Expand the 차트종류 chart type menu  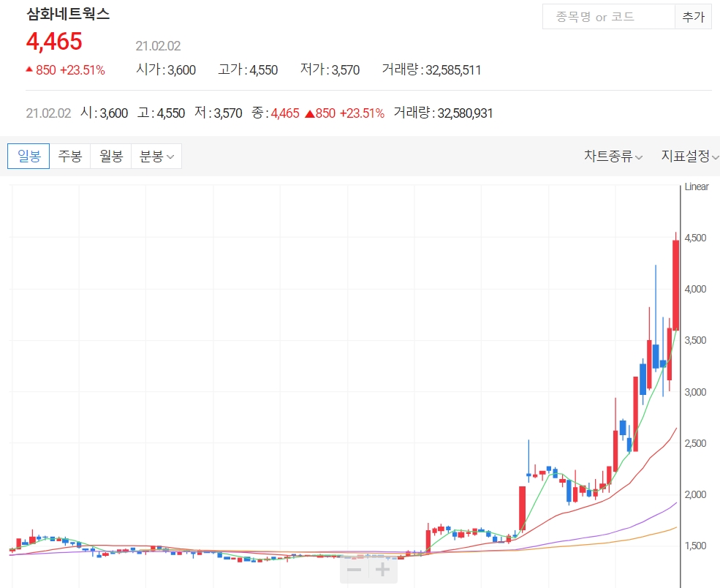point(613,157)
